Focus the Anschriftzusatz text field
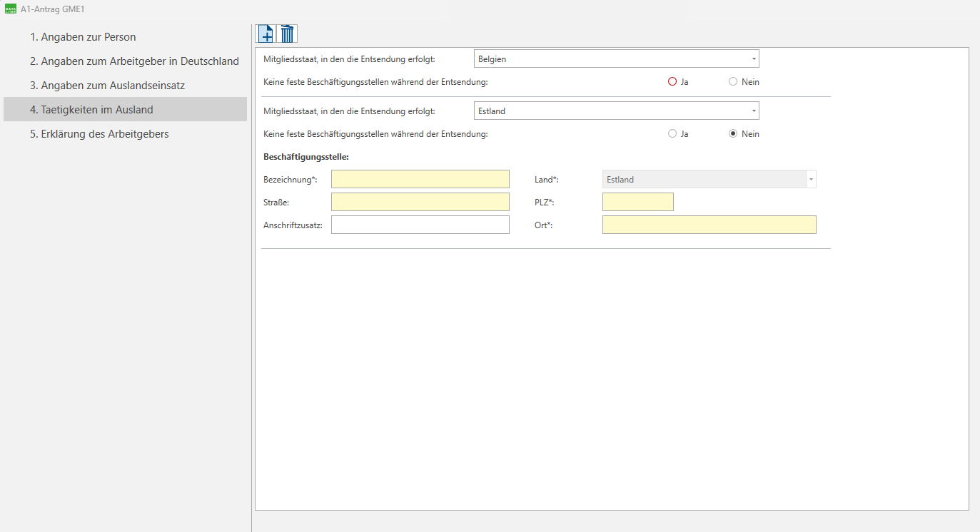The height and width of the screenshot is (532, 980). (420, 225)
